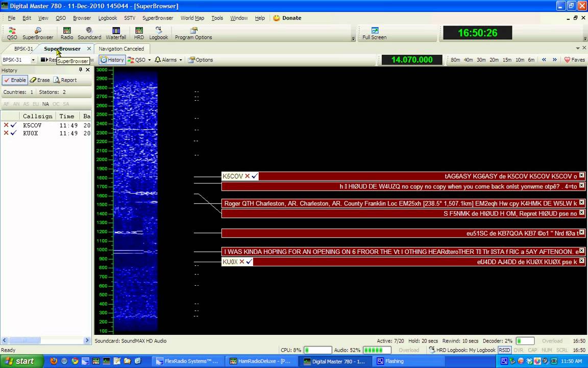Select the 80m band button
588x368 pixels.
coord(455,60)
